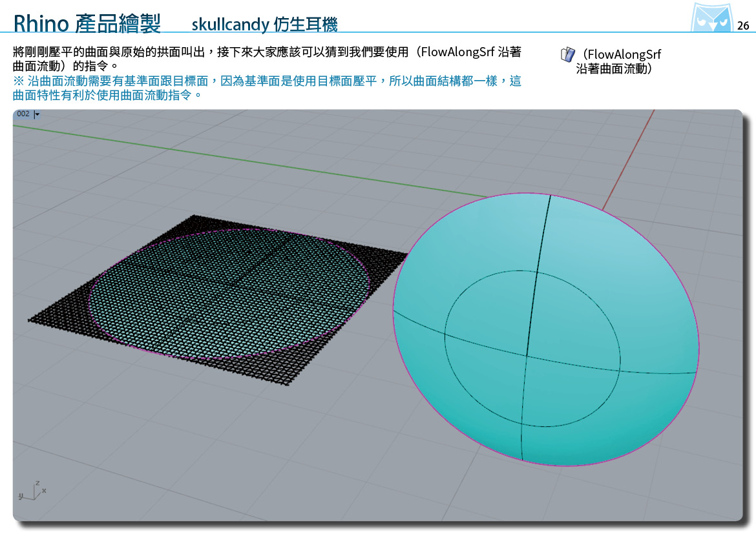Select the cyan dome surface

[546, 329]
